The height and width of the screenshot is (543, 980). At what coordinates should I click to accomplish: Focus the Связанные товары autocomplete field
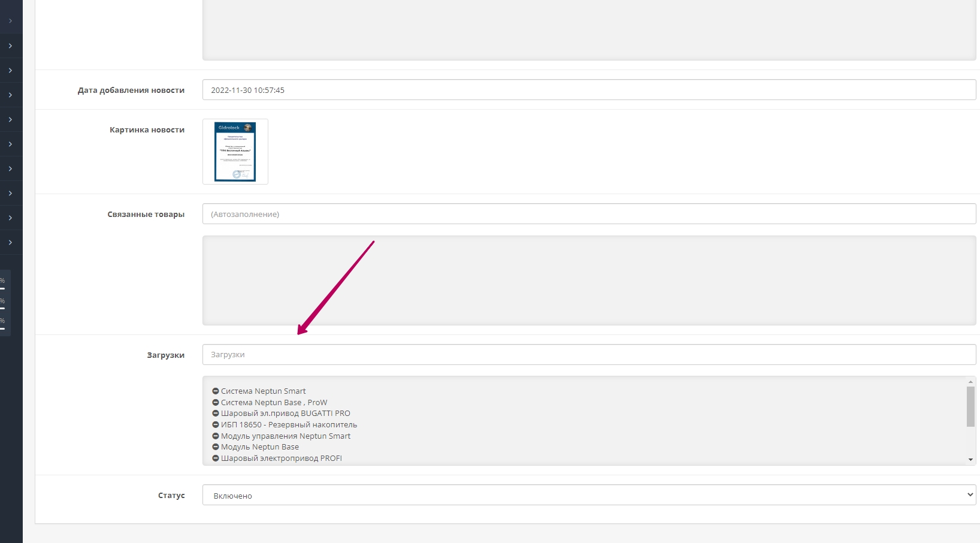point(589,214)
